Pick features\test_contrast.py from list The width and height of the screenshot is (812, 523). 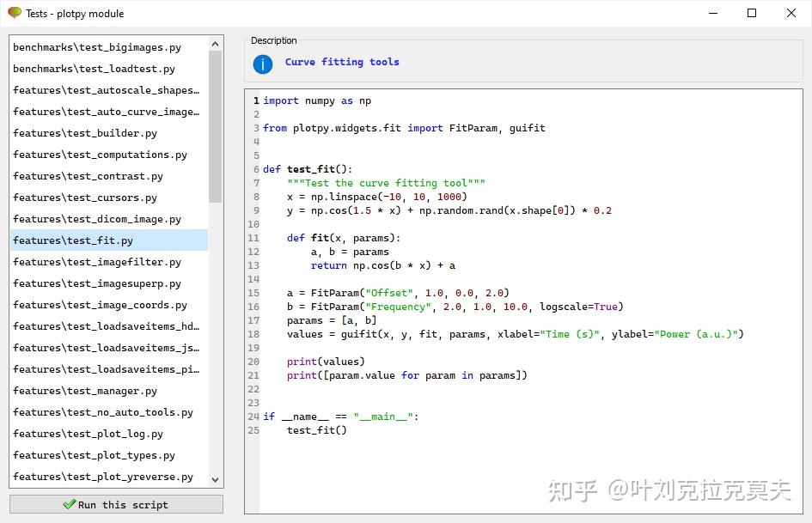coord(109,176)
